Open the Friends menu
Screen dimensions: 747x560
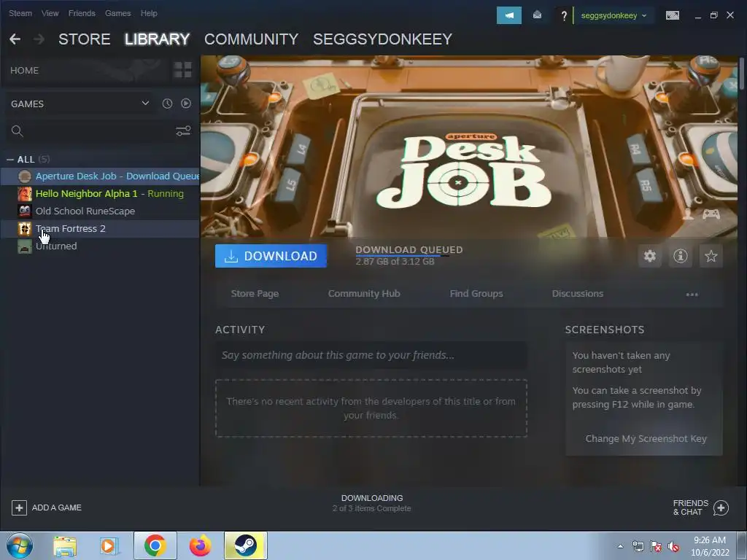pyautogui.click(x=82, y=13)
